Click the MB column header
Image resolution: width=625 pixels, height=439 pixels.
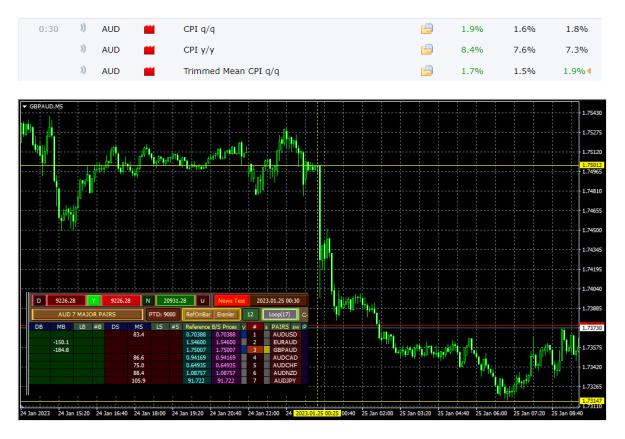(61, 327)
